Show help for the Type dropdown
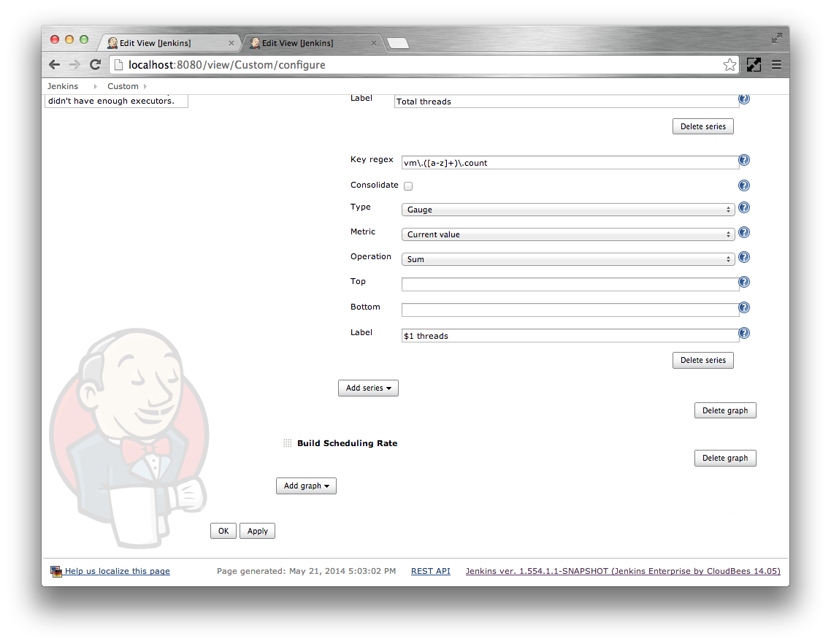The width and height of the screenshot is (831, 644). coord(744,208)
